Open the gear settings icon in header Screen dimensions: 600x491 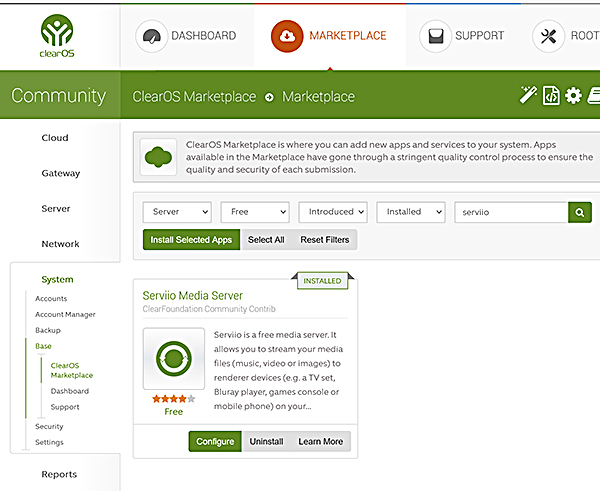pos(573,95)
